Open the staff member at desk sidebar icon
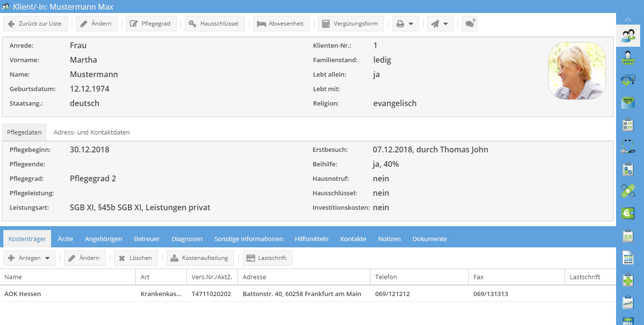The width and height of the screenshot is (644, 325). [628, 58]
